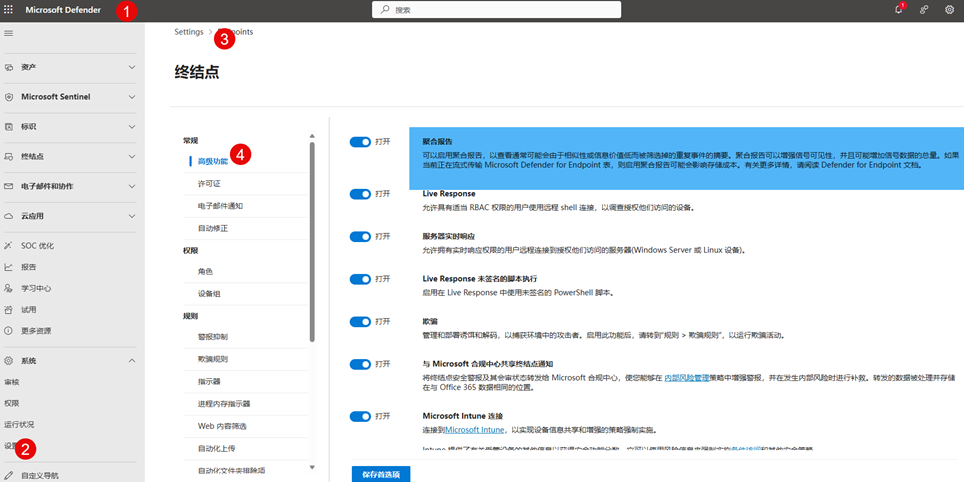This screenshot has height=482, width=964.
Task: Collapse the sidebar with the hamburger icon
Action: click(9, 33)
